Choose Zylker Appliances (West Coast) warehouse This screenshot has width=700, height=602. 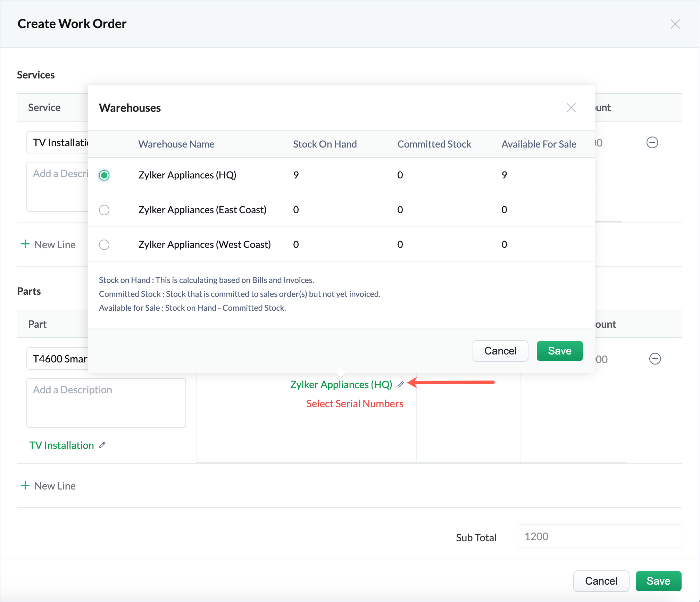(104, 244)
